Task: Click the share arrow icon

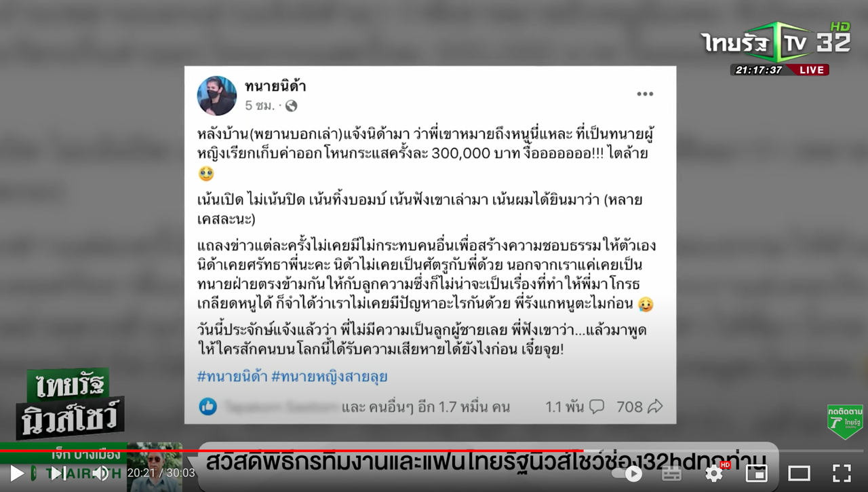Action: 655,406
